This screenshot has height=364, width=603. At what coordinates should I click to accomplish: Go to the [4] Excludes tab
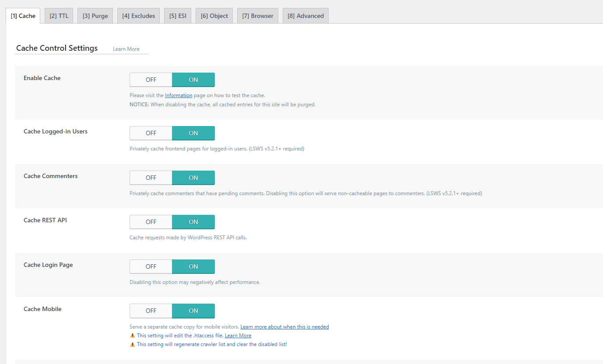click(x=138, y=15)
